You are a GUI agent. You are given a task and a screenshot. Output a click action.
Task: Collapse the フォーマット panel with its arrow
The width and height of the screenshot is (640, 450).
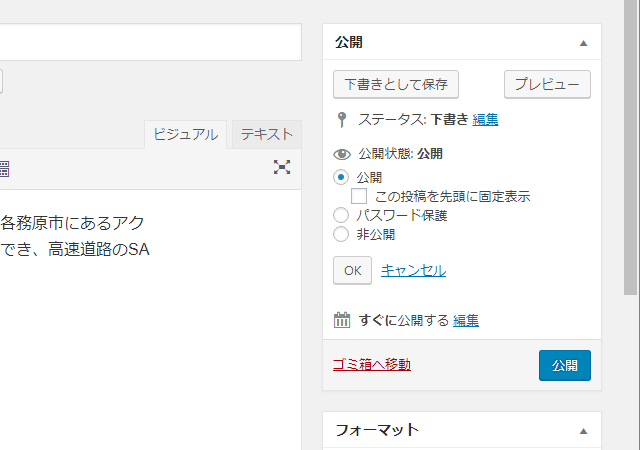(x=583, y=431)
